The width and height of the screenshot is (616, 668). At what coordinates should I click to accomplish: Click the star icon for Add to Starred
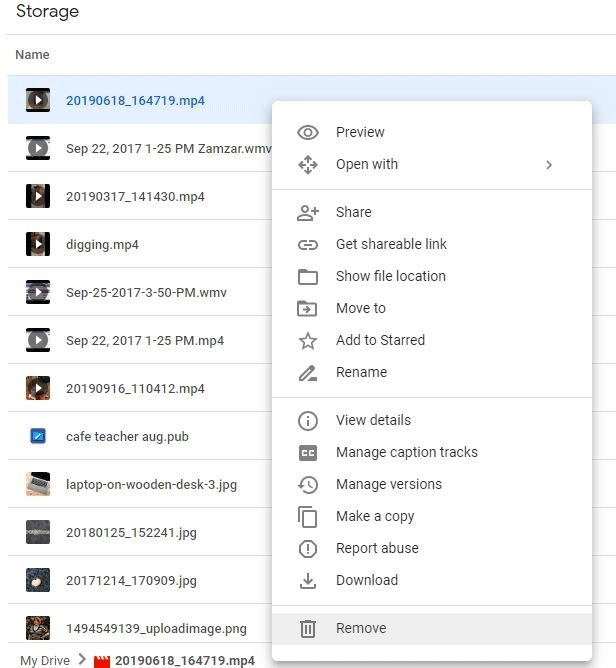pyautogui.click(x=308, y=340)
